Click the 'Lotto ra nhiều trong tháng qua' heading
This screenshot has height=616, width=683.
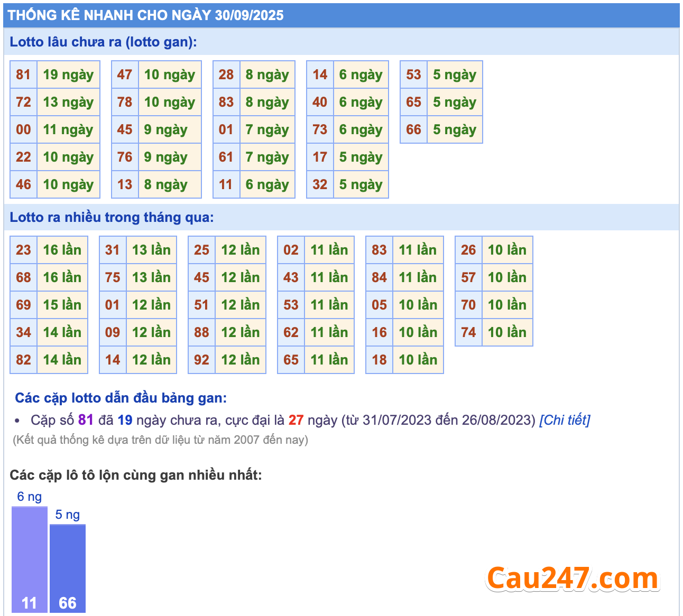tap(112, 218)
